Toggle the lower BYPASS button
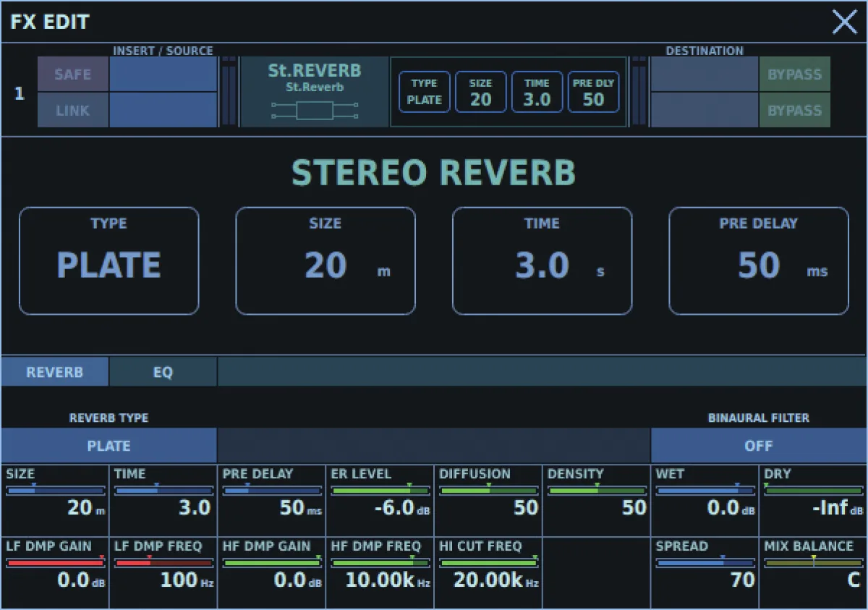This screenshot has width=868, height=610. pyautogui.click(x=795, y=111)
